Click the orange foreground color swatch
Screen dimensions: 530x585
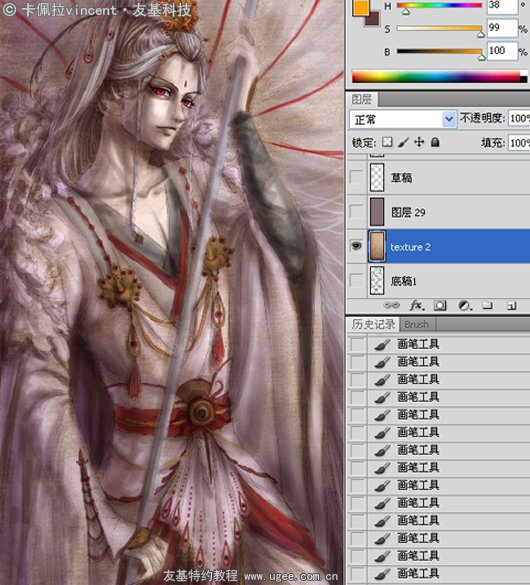[x=360, y=7]
